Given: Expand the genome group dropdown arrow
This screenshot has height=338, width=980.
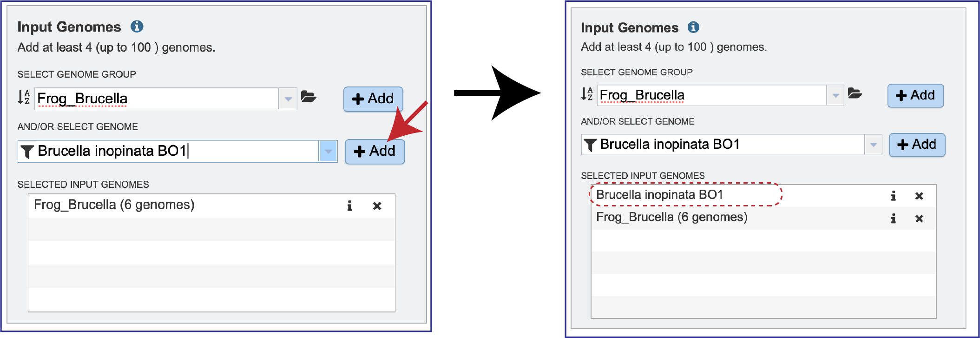Looking at the screenshot, I should (x=288, y=98).
